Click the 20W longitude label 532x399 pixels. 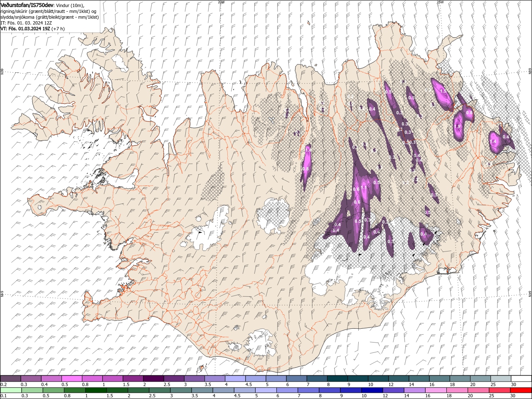tap(221, 2)
